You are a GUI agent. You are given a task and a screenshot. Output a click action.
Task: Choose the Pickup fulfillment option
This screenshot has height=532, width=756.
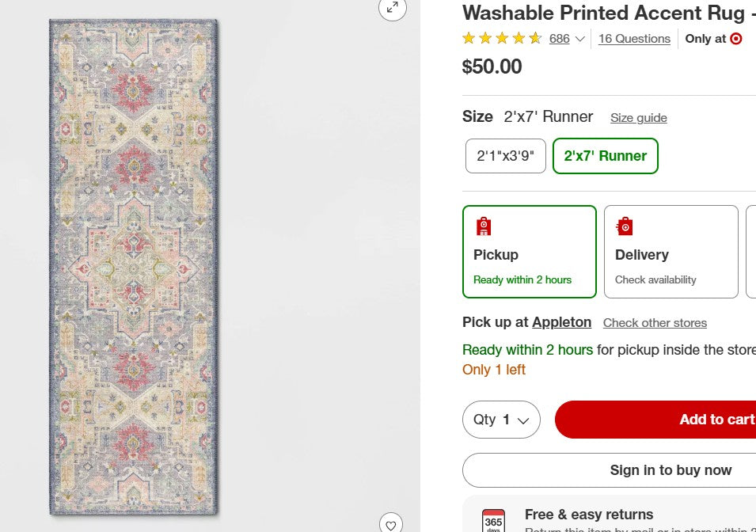pyautogui.click(x=529, y=252)
